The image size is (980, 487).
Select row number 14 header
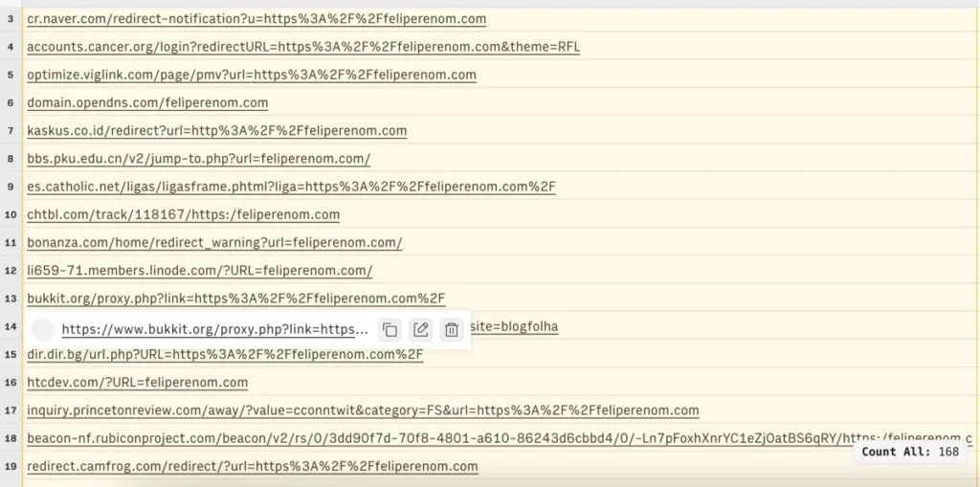[x=11, y=326]
